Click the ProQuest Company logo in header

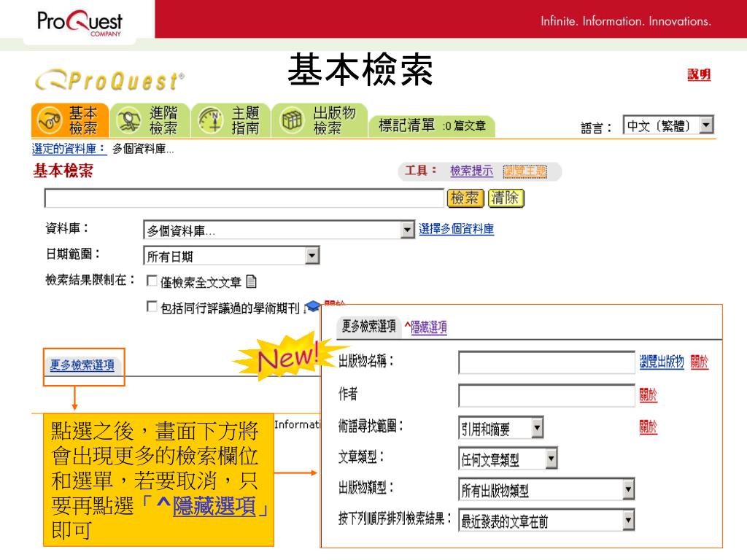click(80, 23)
